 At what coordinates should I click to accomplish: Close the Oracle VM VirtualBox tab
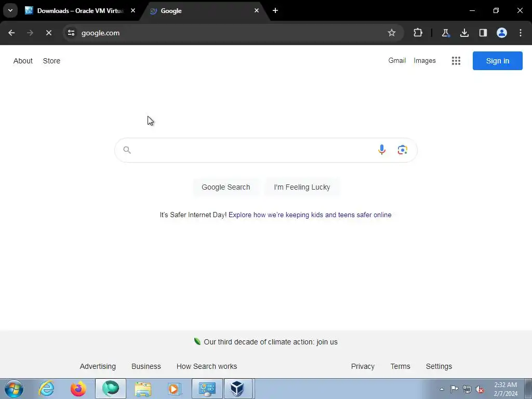[x=133, y=10]
